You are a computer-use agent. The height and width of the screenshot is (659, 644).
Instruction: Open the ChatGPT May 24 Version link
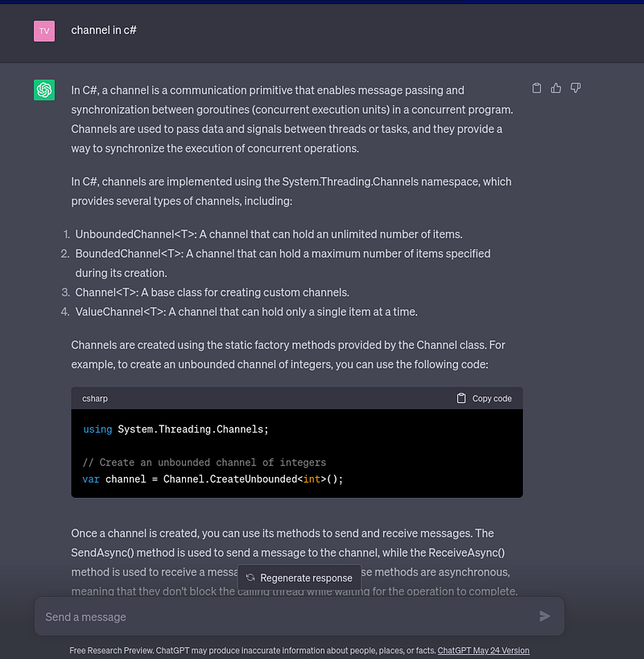tap(484, 650)
